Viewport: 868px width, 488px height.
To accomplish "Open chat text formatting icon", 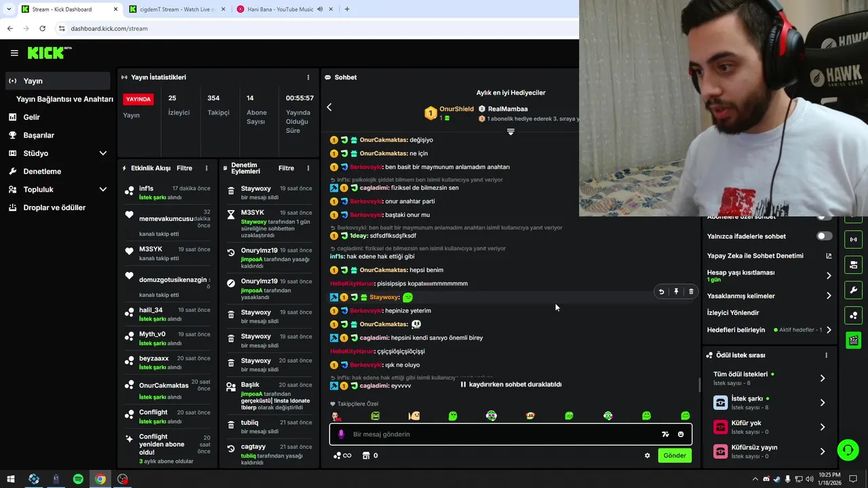I will pos(665,434).
